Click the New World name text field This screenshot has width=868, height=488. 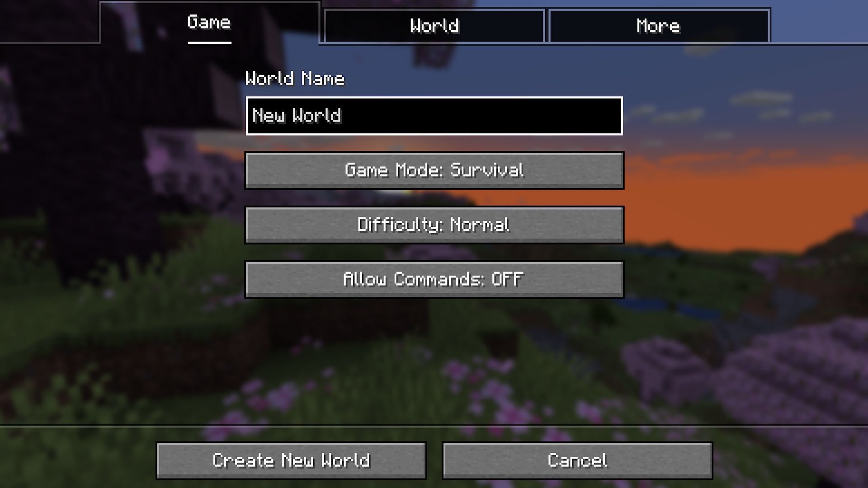click(x=434, y=116)
